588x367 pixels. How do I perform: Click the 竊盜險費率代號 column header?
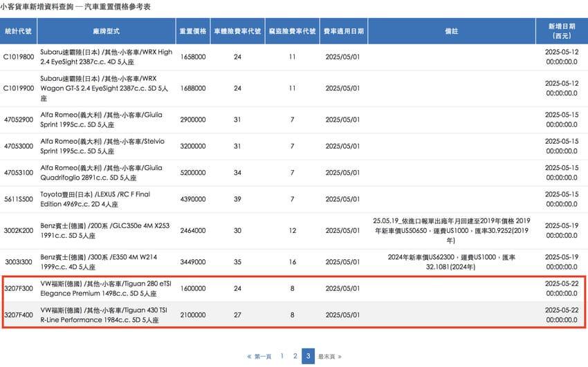tap(292, 31)
